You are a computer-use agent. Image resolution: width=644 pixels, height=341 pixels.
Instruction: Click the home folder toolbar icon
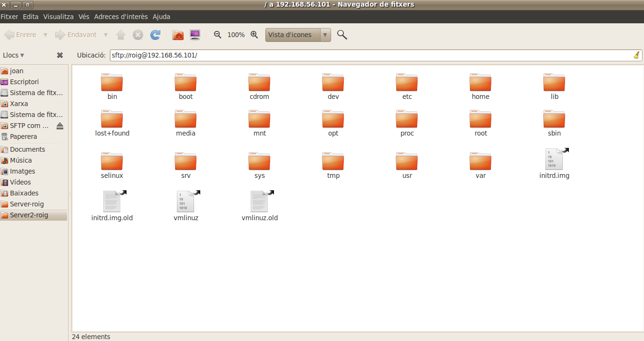tap(178, 35)
